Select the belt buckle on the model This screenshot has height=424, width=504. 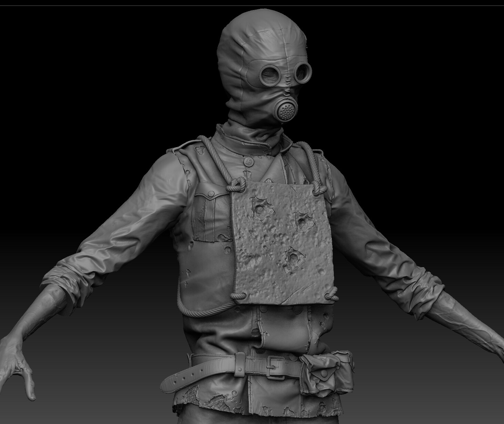tap(276, 368)
